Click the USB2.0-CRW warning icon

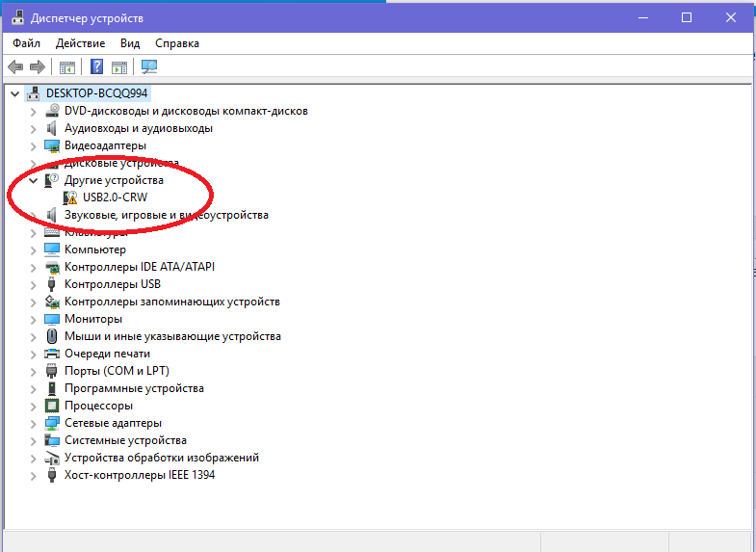[x=70, y=197]
